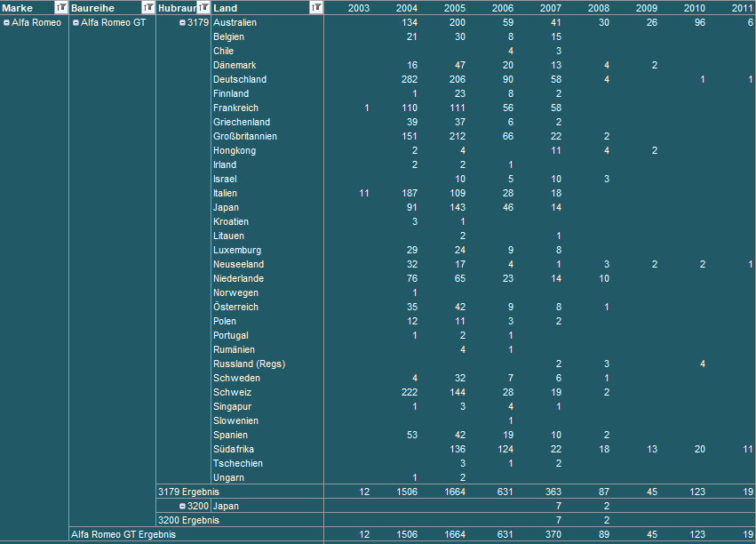Collapse the 3200 displacement group
Screen dimensions: 756x544
(182, 507)
